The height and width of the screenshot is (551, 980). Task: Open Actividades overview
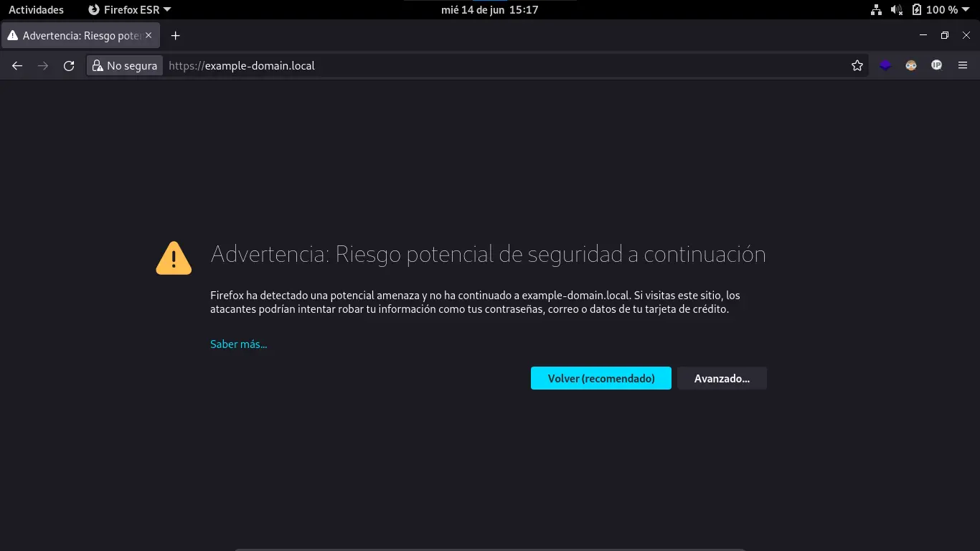36,9
